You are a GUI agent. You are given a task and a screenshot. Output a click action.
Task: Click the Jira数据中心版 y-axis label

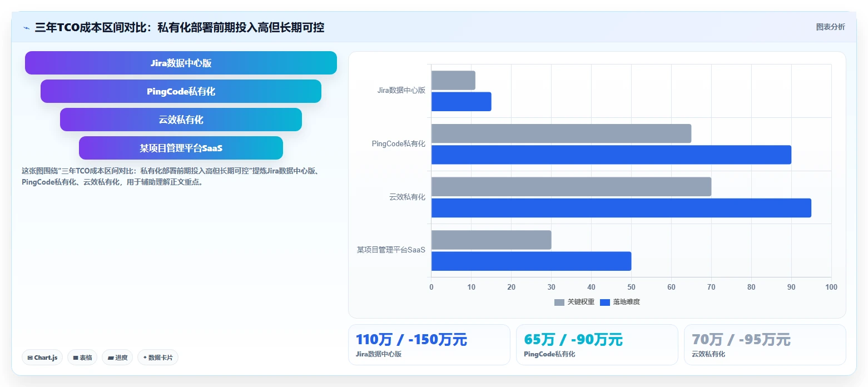click(x=401, y=91)
